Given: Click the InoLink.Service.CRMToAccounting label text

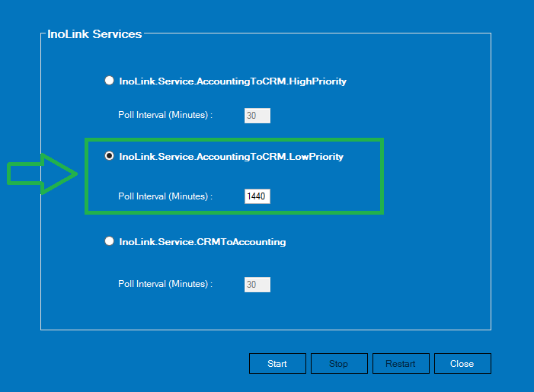Looking at the screenshot, I should point(203,242).
